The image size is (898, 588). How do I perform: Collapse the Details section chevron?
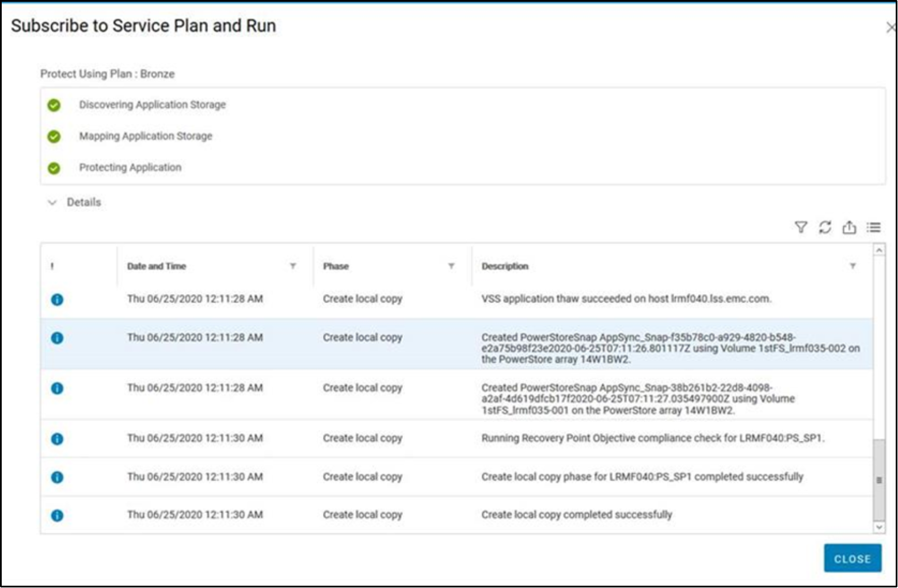[52, 203]
